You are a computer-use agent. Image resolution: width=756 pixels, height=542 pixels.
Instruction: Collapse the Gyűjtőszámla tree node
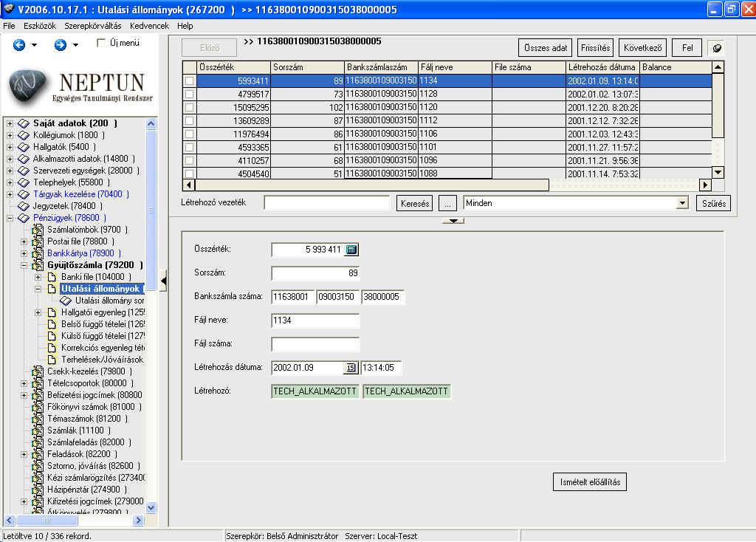click(x=24, y=265)
